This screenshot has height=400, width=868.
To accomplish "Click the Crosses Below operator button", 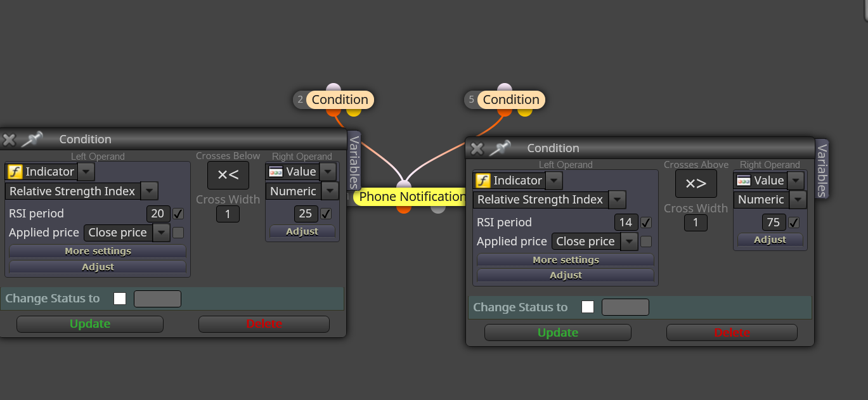I will [x=228, y=176].
